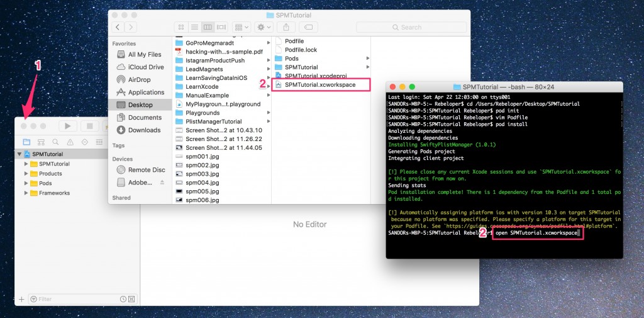Open the Xcode test navigator diamond icon
Viewport: 644px width, 318px height.
[85, 142]
